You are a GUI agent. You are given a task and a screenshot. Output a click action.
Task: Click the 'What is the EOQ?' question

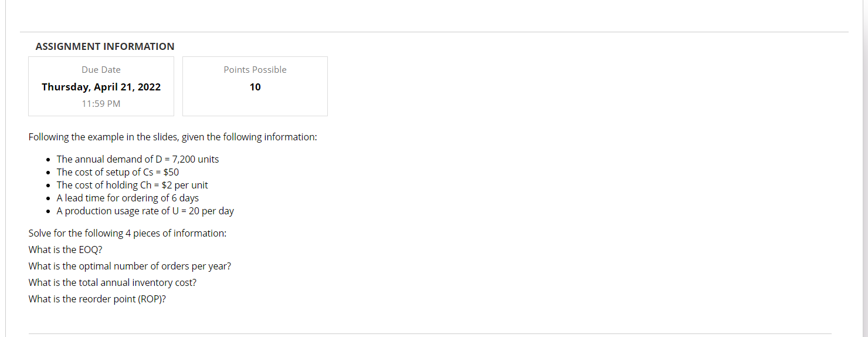pos(66,250)
